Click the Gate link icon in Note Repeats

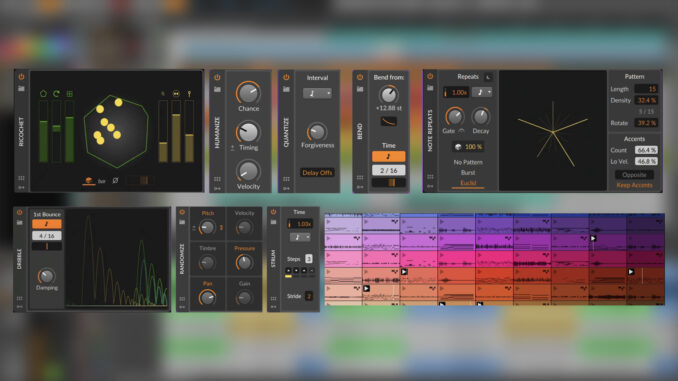[x=461, y=131]
